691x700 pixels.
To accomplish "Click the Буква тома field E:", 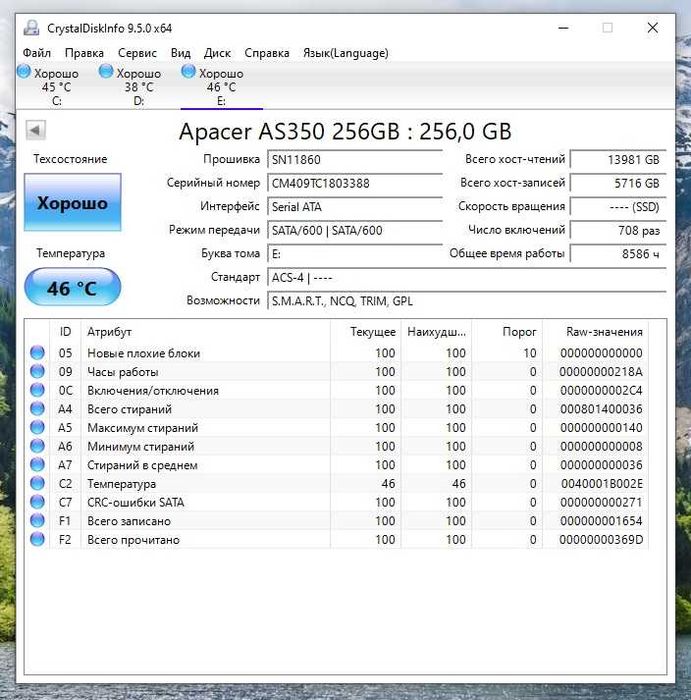I will tap(355, 254).
